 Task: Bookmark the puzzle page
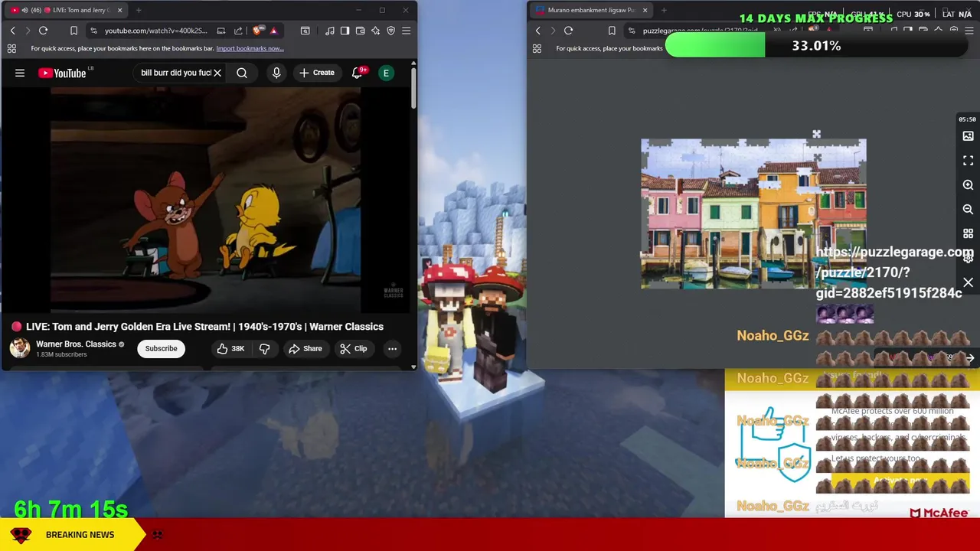[x=612, y=31]
